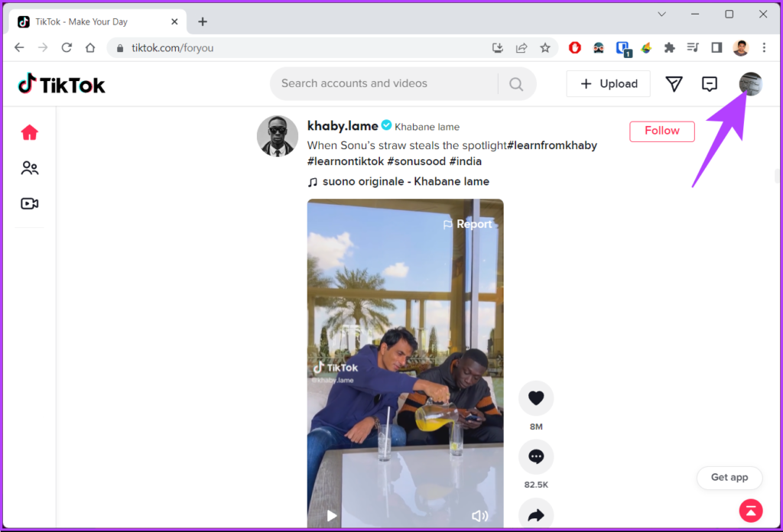The height and width of the screenshot is (532, 783).
Task: Click the search magnifier icon
Action: tap(516, 84)
